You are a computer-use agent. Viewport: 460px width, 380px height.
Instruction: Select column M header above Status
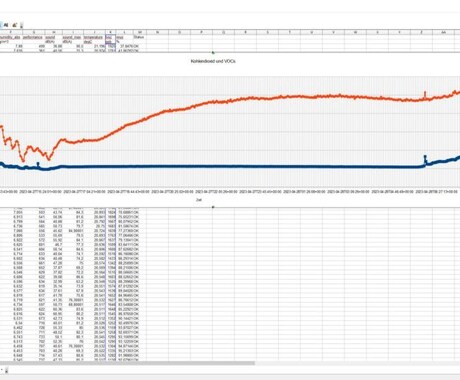[x=140, y=32]
